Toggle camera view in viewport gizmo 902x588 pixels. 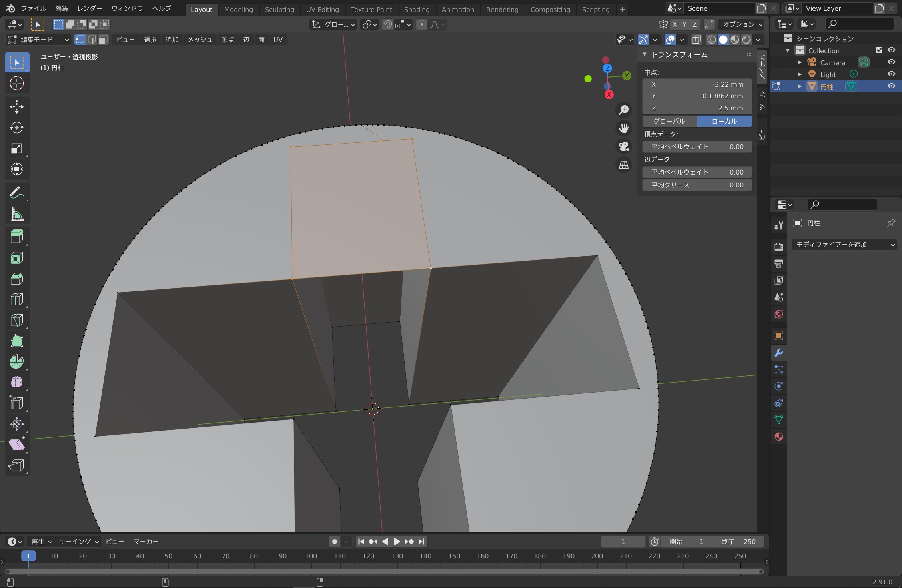(x=624, y=146)
